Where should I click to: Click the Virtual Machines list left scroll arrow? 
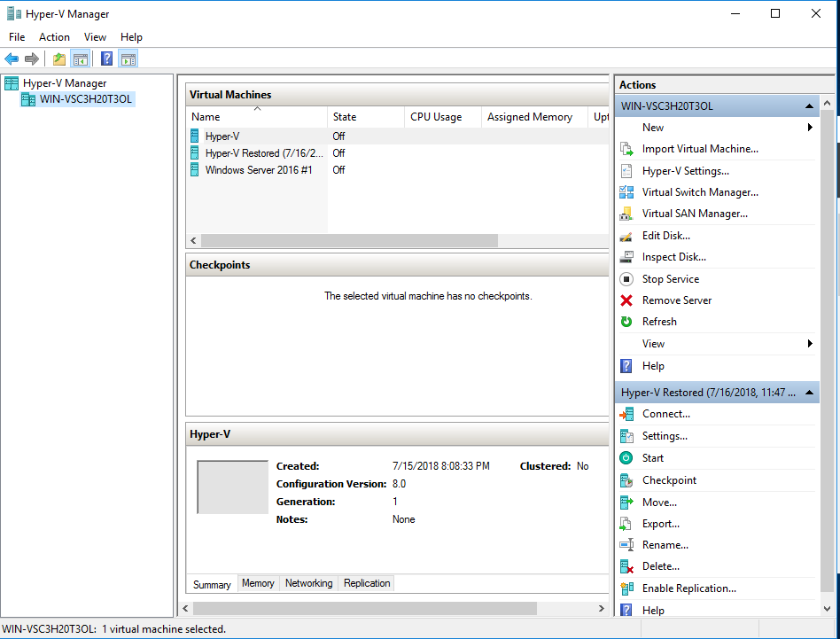(x=193, y=240)
